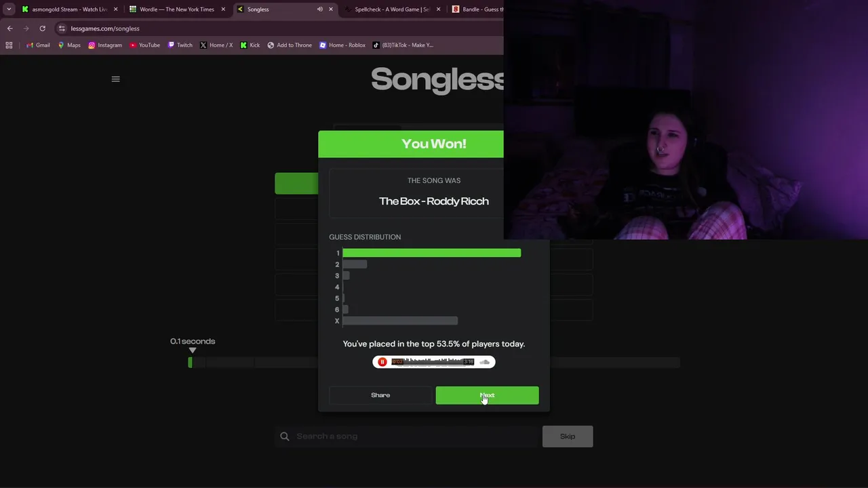
Task: Open the YouTube bookmark
Action: pos(144,45)
